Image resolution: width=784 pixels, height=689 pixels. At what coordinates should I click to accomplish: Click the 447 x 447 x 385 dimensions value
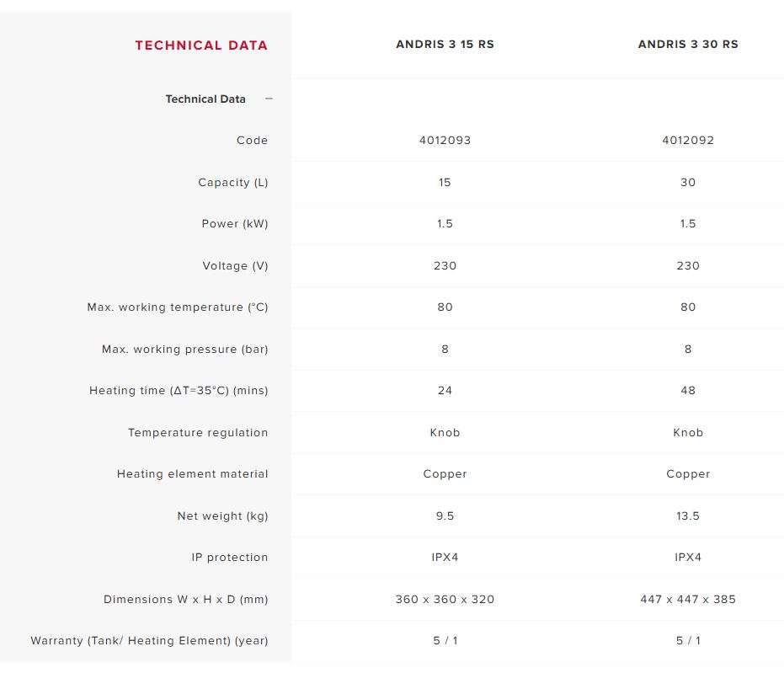688,599
